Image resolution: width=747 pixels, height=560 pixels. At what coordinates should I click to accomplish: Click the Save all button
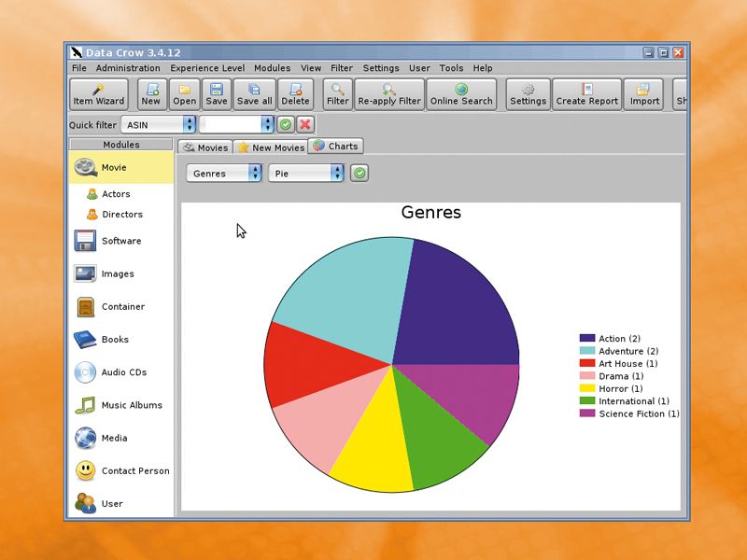(254, 92)
